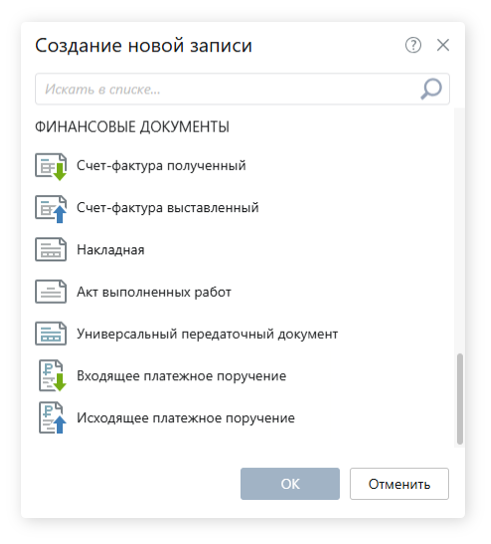Click the Накладная document icon
This screenshot has height=544, width=491.
(51, 249)
